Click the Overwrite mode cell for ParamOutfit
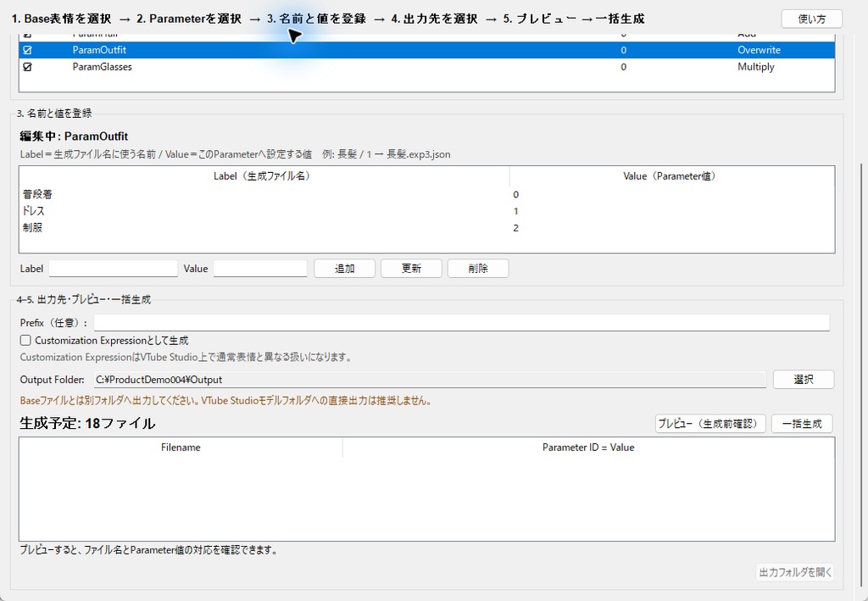 pyautogui.click(x=759, y=50)
